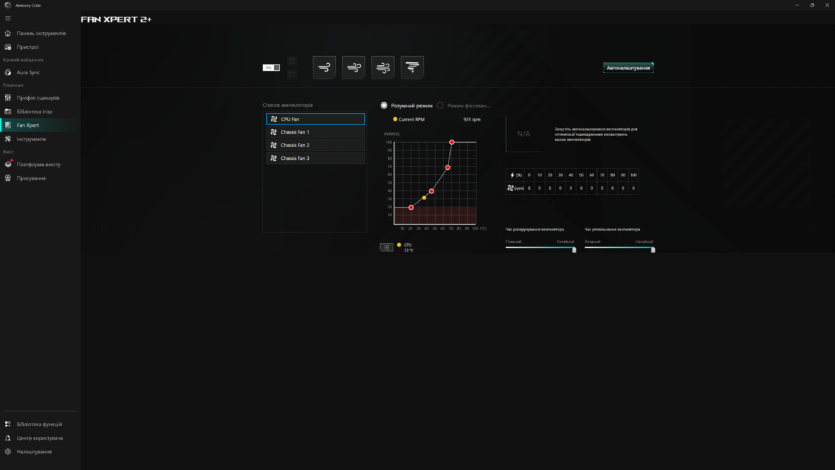Image resolution: width=835 pixels, height=470 pixels.
Task: Open Налаштування settings at sidebar bottom
Action: 34,451
